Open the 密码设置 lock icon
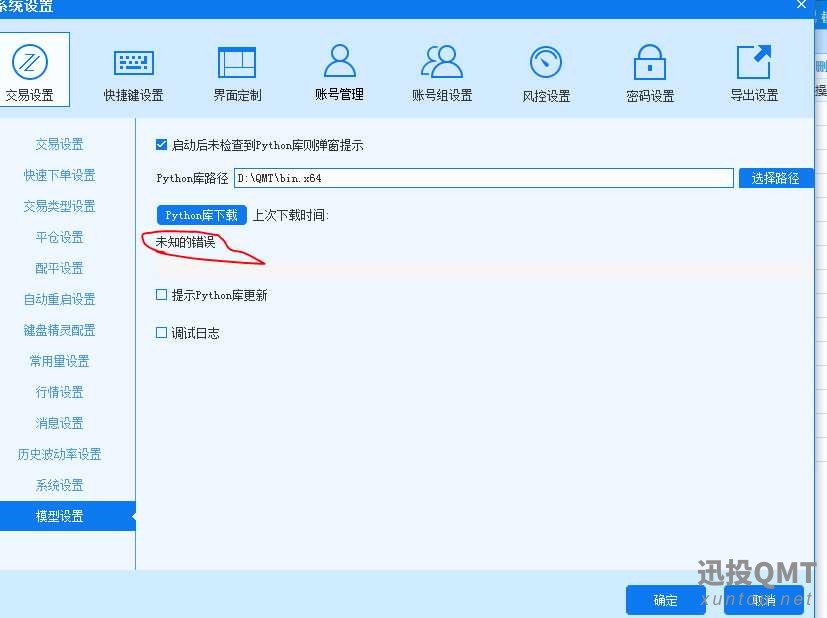This screenshot has width=827, height=618. (x=650, y=64)
